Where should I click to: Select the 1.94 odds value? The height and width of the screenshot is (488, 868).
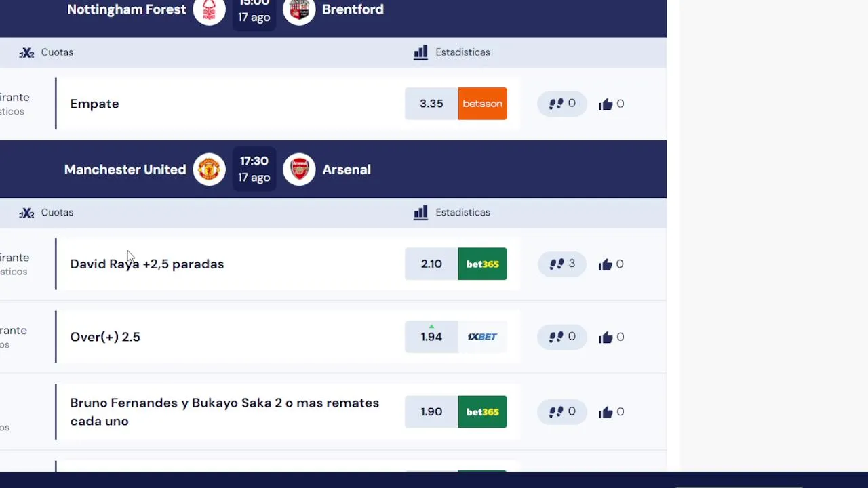pos(431,337)
